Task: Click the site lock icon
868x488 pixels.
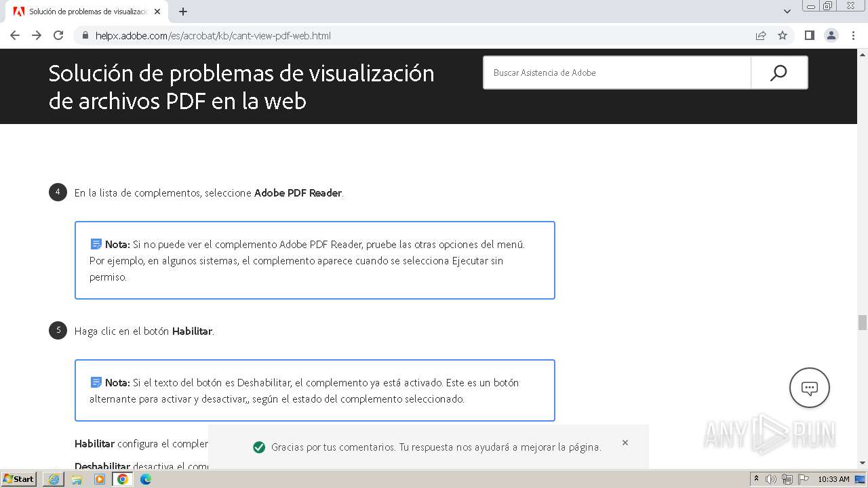Action: click(85, 35)
